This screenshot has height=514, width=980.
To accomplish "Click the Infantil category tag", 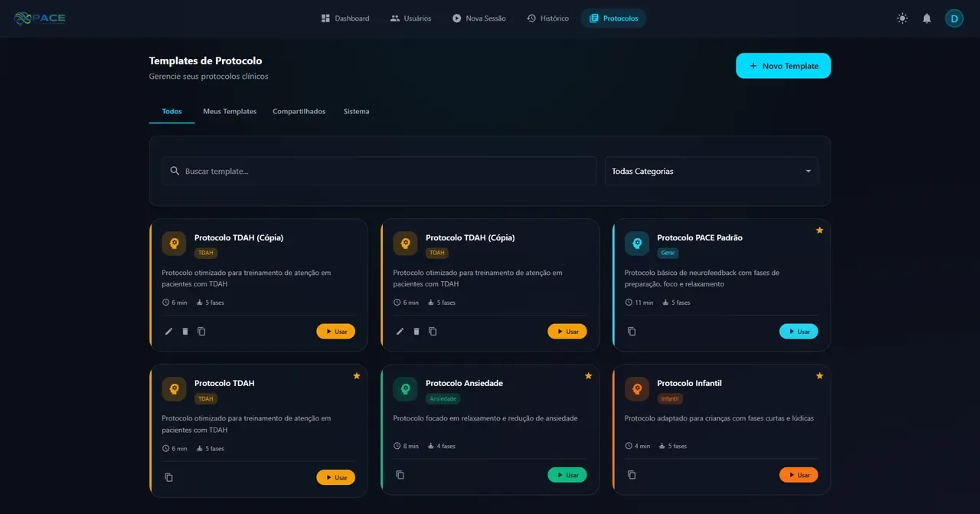I will click(670, 398).
